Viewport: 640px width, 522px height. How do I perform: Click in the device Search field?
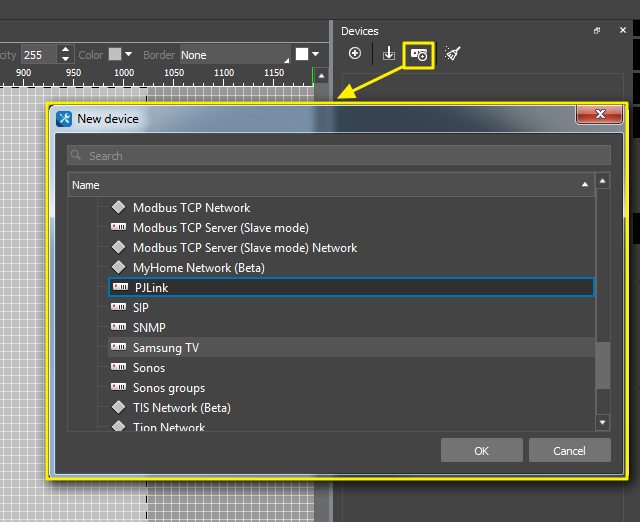pyautogui.click(x=340, y=156)
